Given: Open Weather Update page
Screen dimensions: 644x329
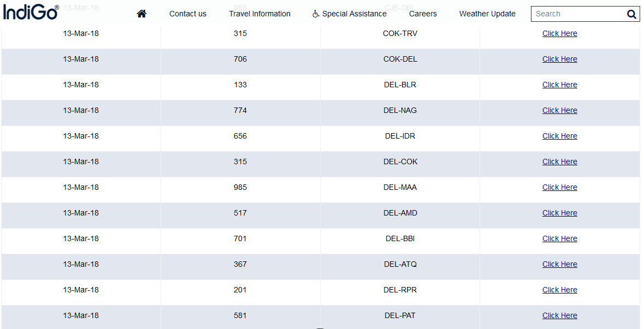Looking at the screenshot, I should (487, 14).
